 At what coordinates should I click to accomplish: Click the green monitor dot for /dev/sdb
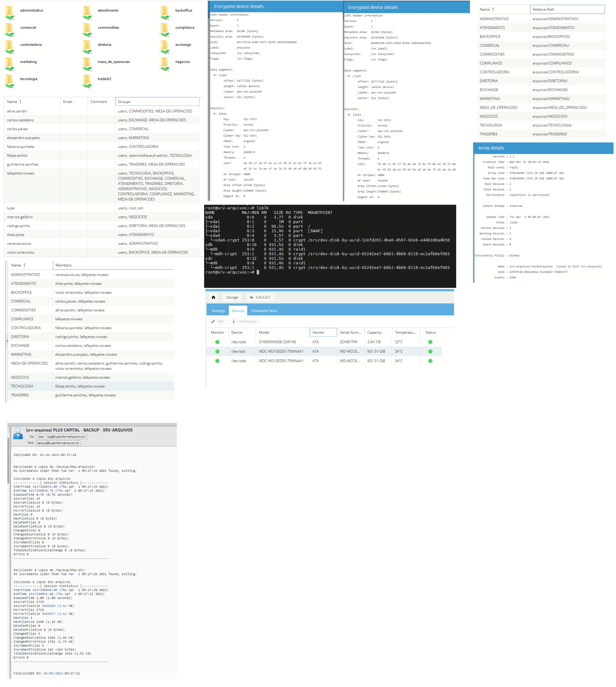(x=217, y=361)
